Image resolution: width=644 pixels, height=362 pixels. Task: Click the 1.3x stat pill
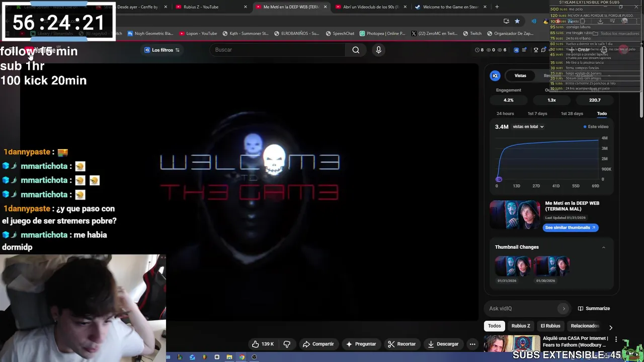(552, 100)
